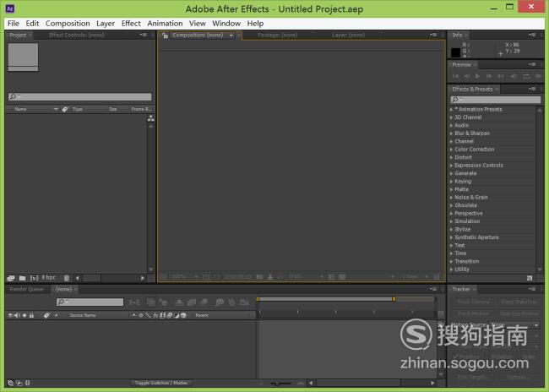Open the View menu
The image size is (549, 392).
pos(197,24)
